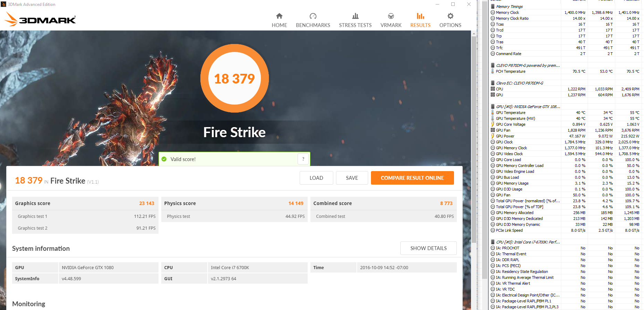This screenshot has width=644, height=310.
Task: Go to the VRMARK tab
Action: pyautogui.click(x=391, y=20)
